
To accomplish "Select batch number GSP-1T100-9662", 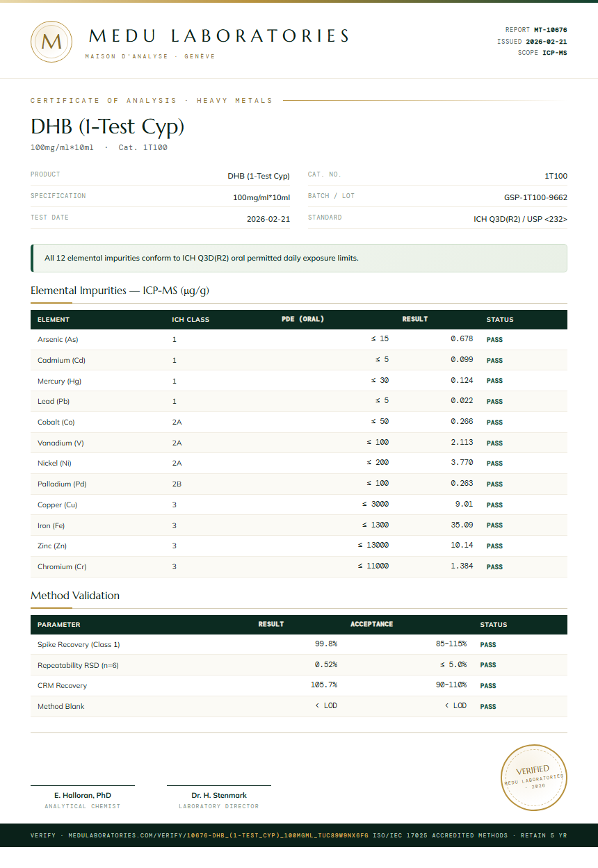I will [535, 198].
